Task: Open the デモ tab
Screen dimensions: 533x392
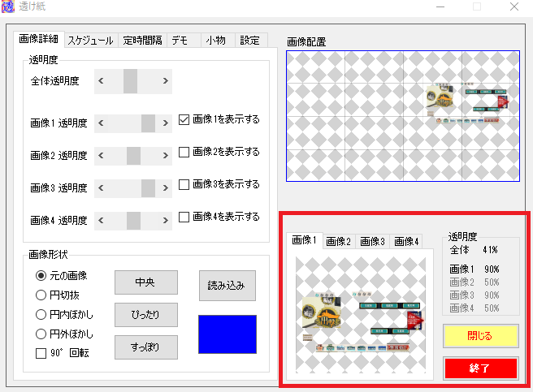Action: 184,41
